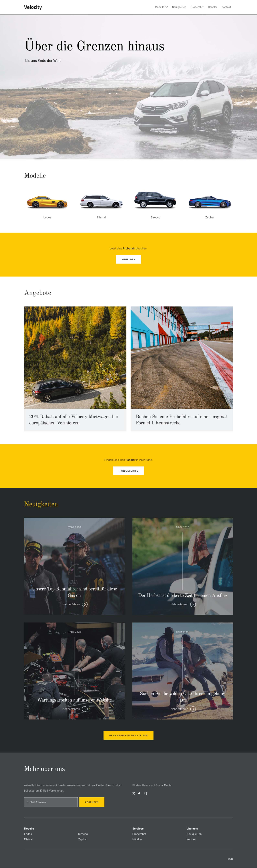
Task: Open the Instagram social icon
Action: (145, 794)
